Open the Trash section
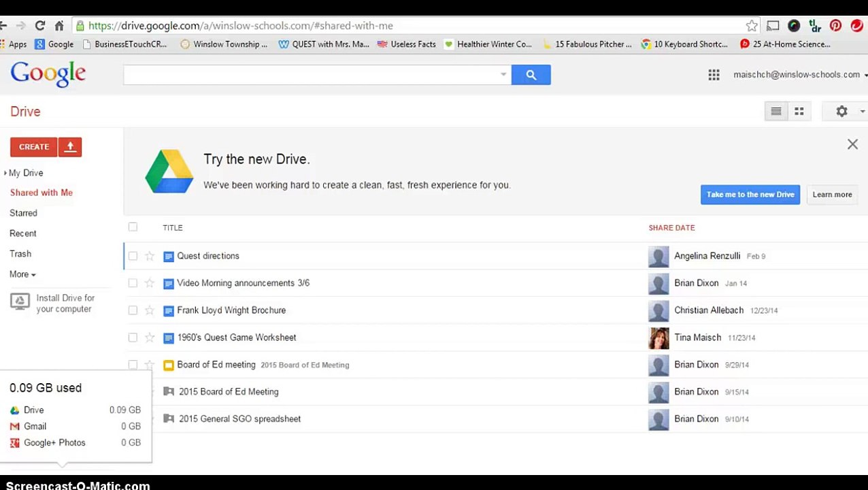The height and width of the screenshot is (490, 868). [x=20, y=254]
